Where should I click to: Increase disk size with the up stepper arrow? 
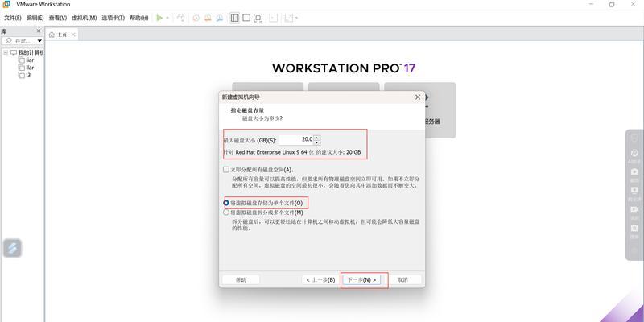pos(316,138)
